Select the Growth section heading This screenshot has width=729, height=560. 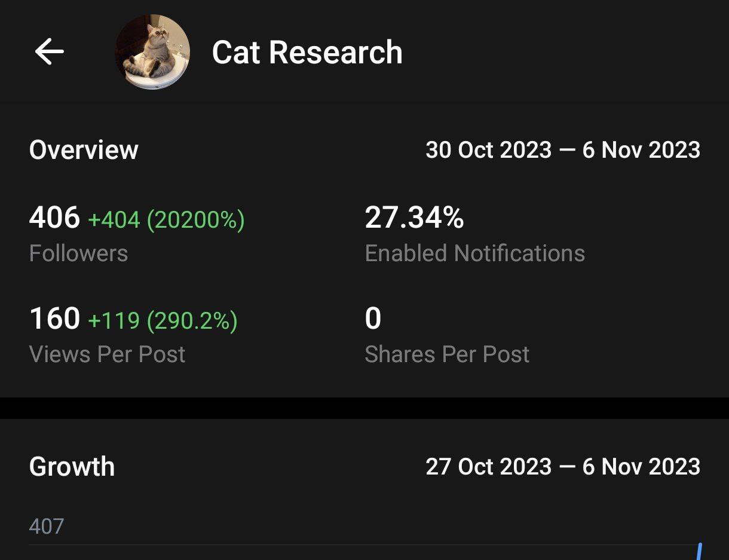pos(72,467)
